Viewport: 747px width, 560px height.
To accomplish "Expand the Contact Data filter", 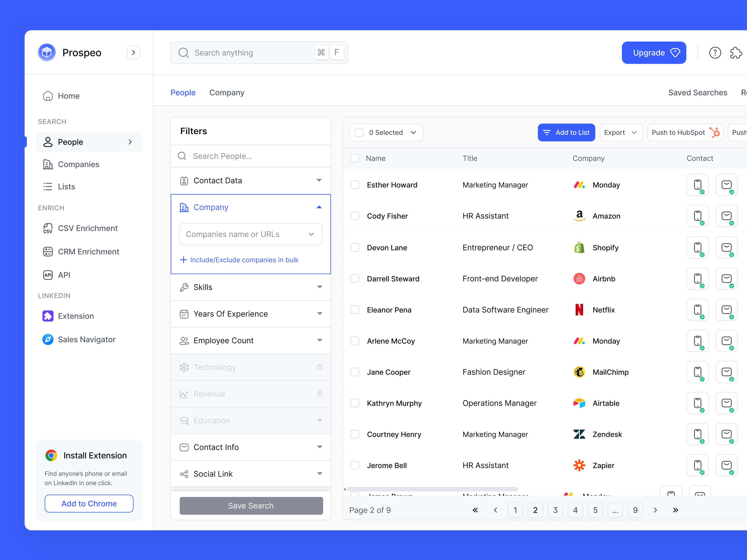I will click(x=251, y=181).
